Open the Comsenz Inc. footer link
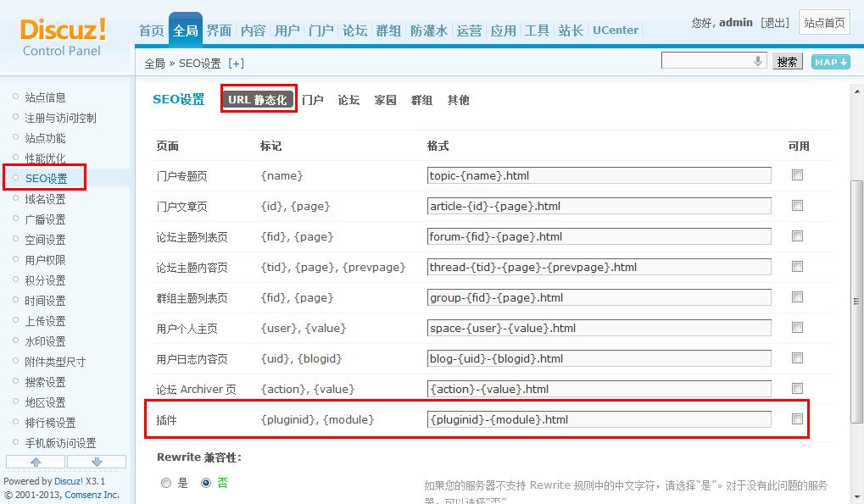This screenshot has height=504, width=864. pos(91,495)
